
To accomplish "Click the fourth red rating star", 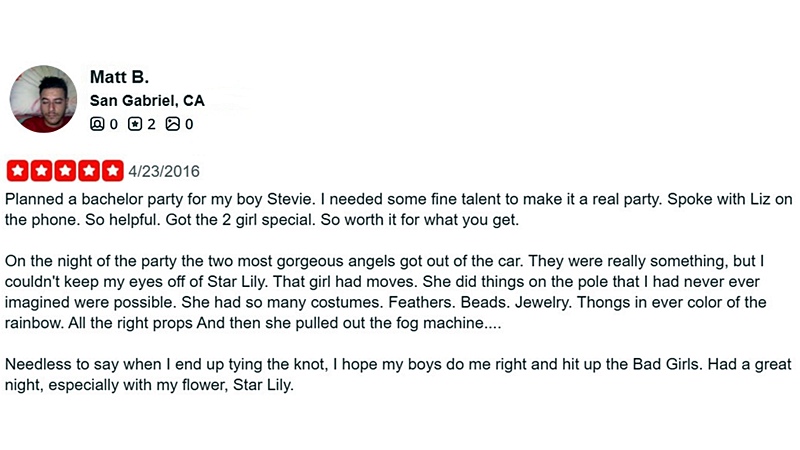I will [89, 171].
